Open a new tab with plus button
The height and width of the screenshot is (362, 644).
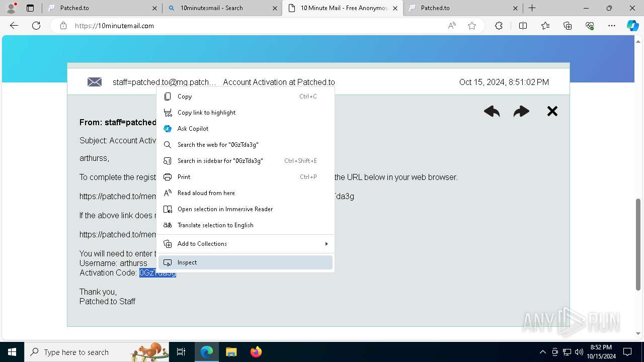tap(532, 8)
